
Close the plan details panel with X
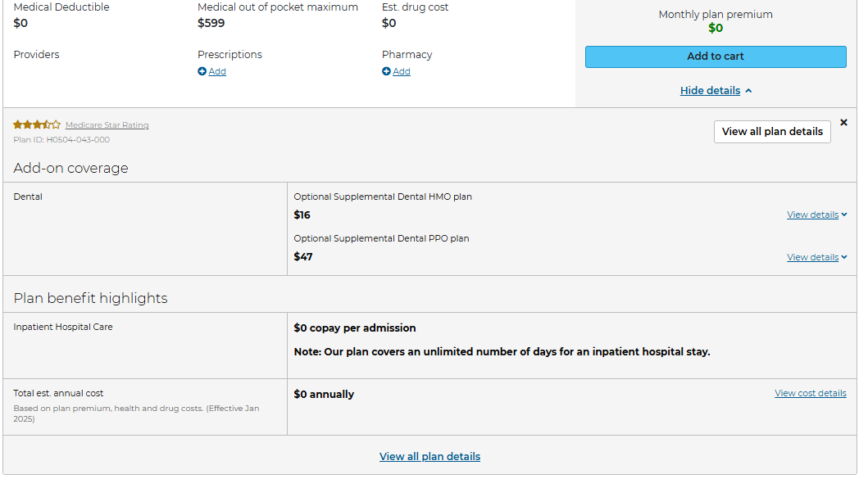click(x=843, y=122)
